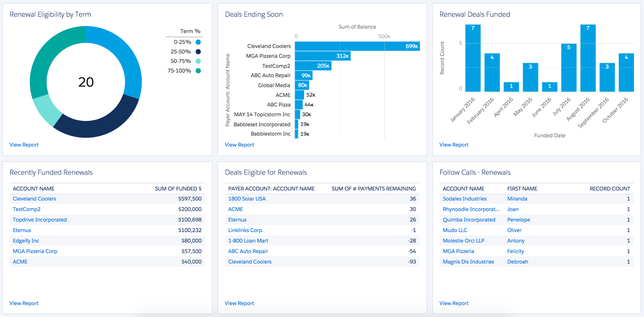
Task: Open MGA Pizzeria in Follow Calls table
Action: (458, 251)
